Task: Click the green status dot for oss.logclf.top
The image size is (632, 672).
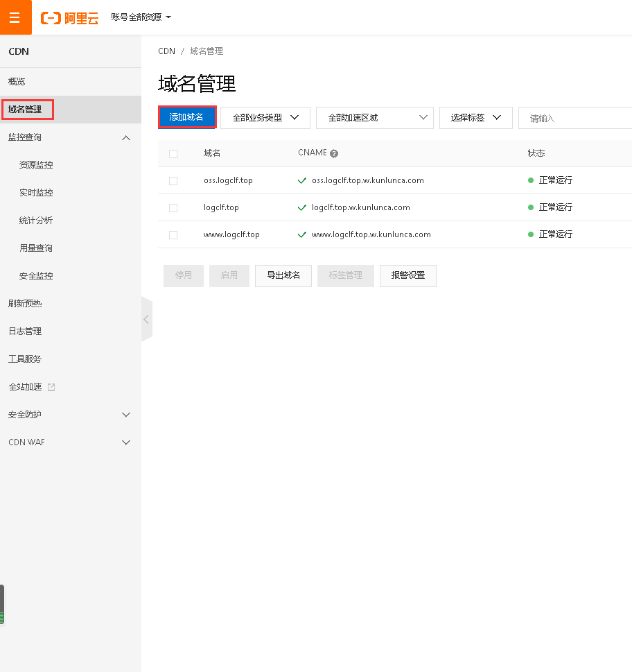Action: (531, 180)
